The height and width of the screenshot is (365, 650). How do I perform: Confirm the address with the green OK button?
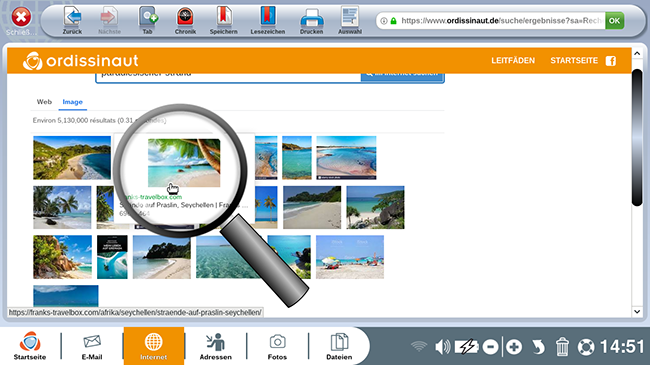[x=614, y=21]
